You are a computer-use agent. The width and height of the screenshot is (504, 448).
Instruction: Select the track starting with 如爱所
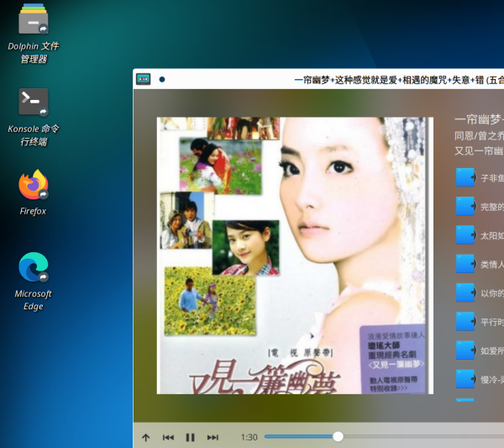(480, 350)
